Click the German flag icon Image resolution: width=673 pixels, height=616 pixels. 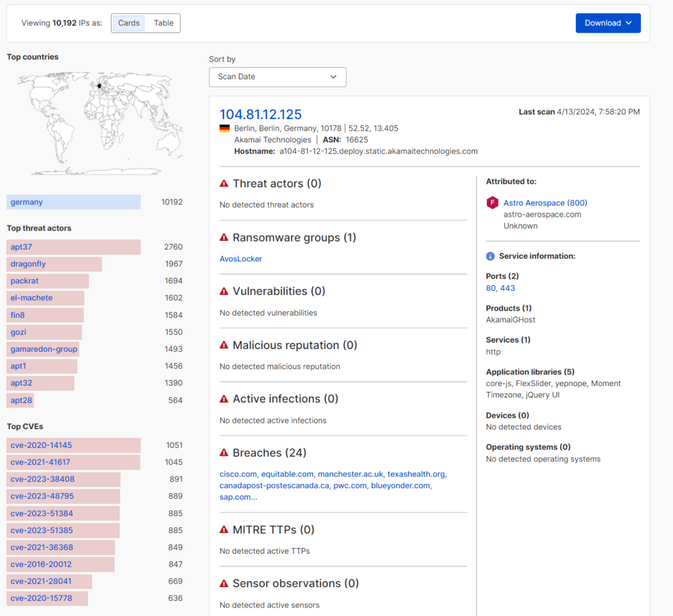(x=225, y=128)
